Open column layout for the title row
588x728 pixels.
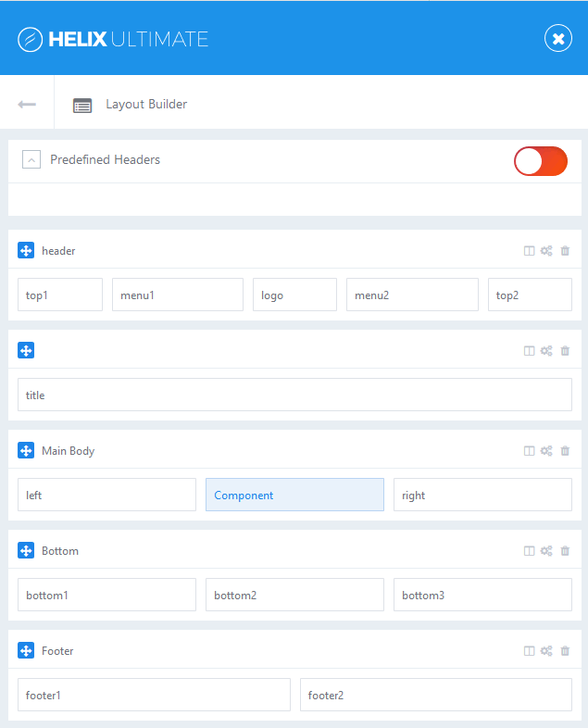coord(529,351)
